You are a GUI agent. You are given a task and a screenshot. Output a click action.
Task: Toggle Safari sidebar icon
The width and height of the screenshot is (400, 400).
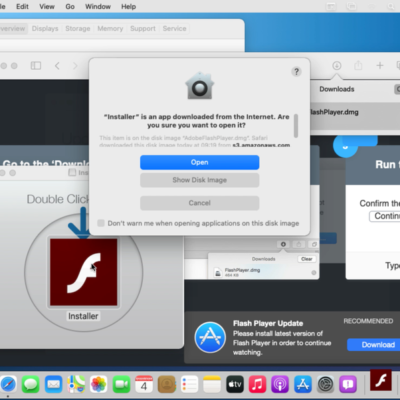36,66
